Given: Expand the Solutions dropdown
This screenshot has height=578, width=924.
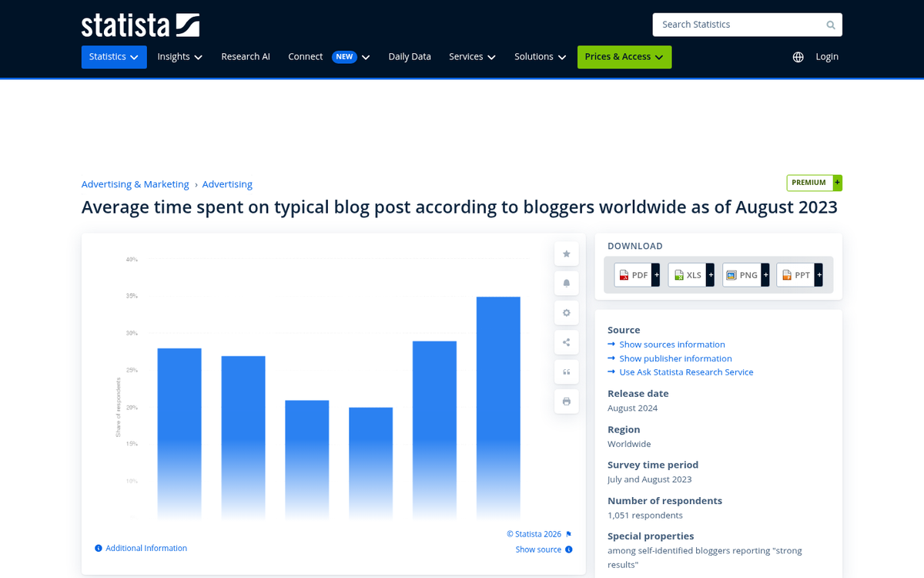Looking at the screenshot, I should (540, 56).
